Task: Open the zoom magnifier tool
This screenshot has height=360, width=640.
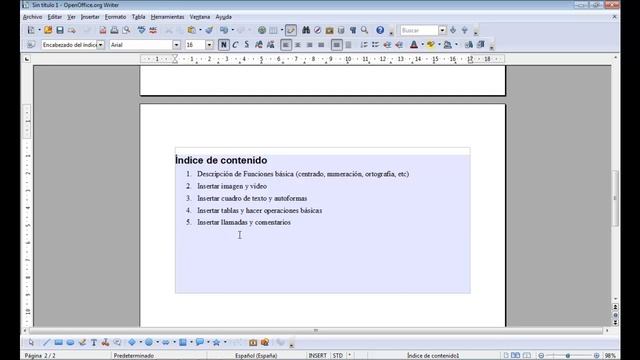Action: (x=364, y=30)
